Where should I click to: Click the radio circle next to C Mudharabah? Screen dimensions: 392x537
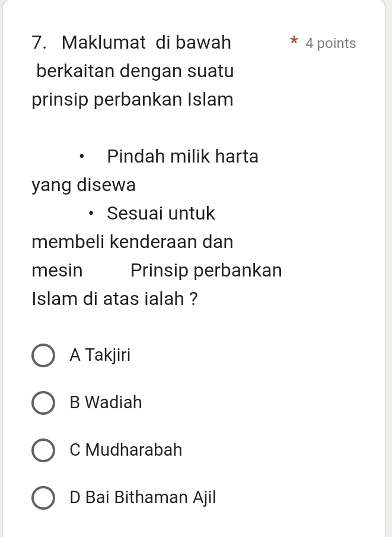coord(43,450)
